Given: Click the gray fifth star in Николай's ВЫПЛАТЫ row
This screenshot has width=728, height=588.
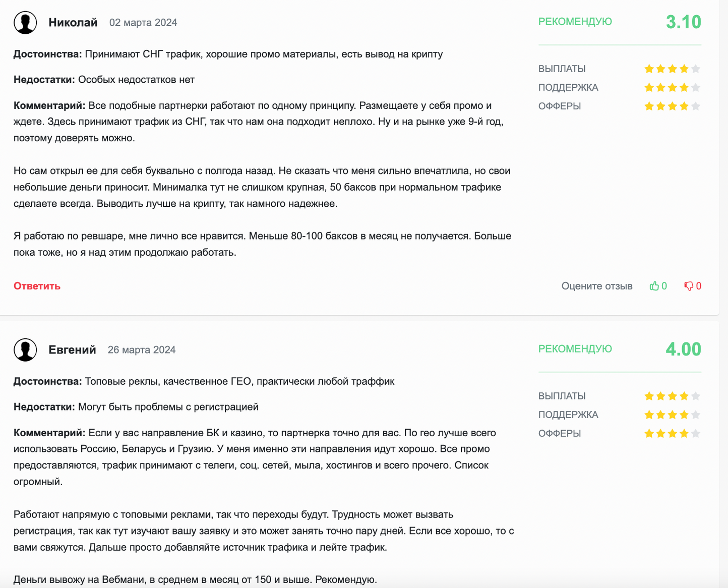Looking at the screenshot, I should (x=696, y=69).
